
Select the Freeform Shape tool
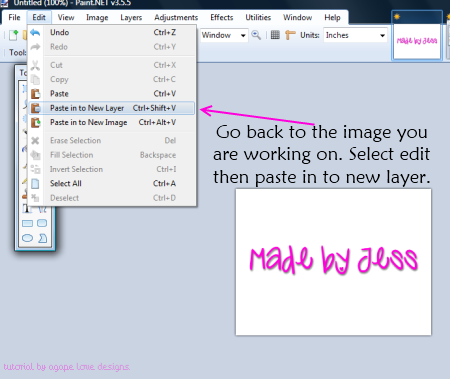[42, 238]
